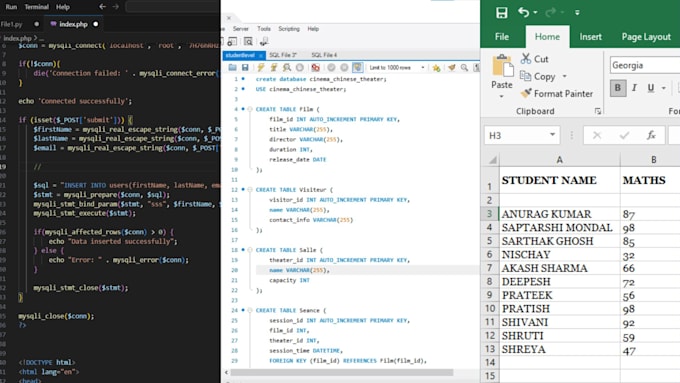680x383 pixels.
Task: Open Underline style dropdown
Action: pos(664,88)
